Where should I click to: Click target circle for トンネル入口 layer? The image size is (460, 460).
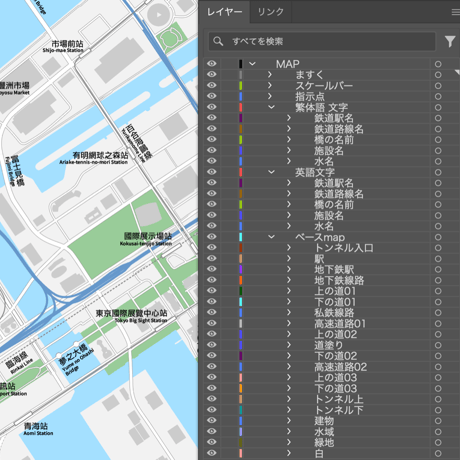(438, 248)
